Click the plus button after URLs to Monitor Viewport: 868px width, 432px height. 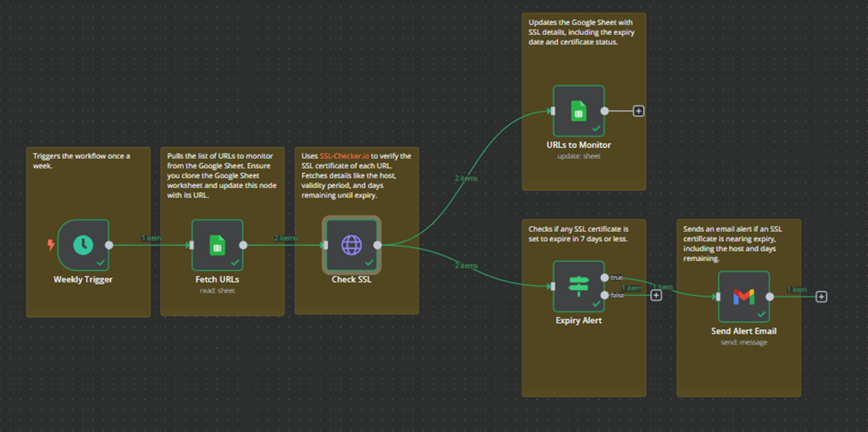click(x=638, y=110)
